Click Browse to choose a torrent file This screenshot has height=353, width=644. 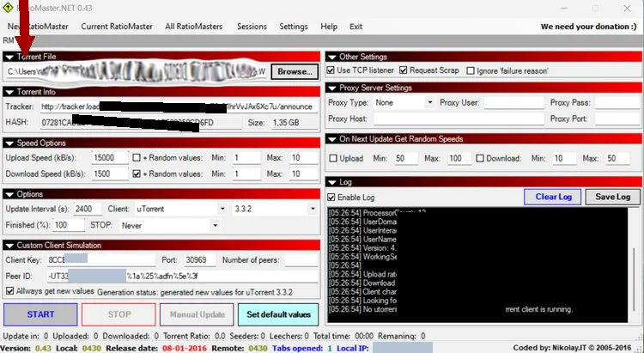coord(295,72)
